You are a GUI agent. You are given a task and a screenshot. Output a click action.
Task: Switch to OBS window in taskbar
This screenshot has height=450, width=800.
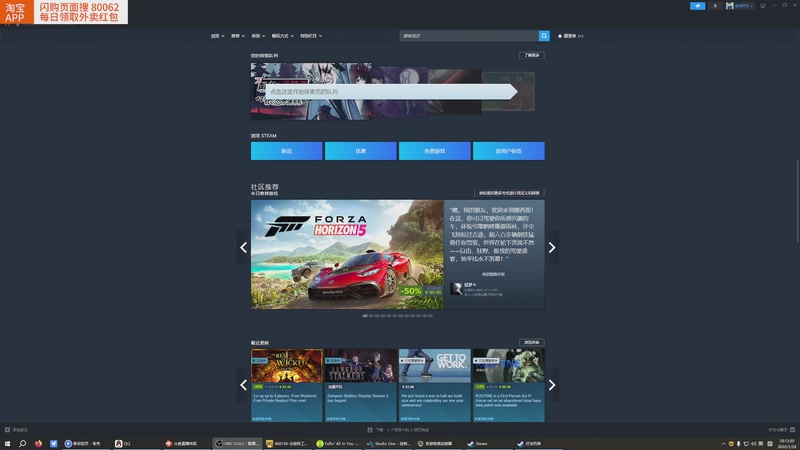click(x=237, y=443)
